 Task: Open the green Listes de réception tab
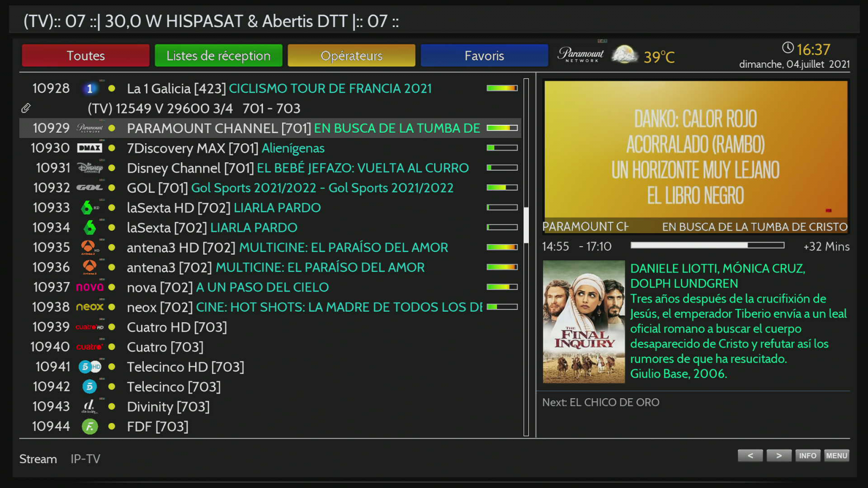point(219,55)
